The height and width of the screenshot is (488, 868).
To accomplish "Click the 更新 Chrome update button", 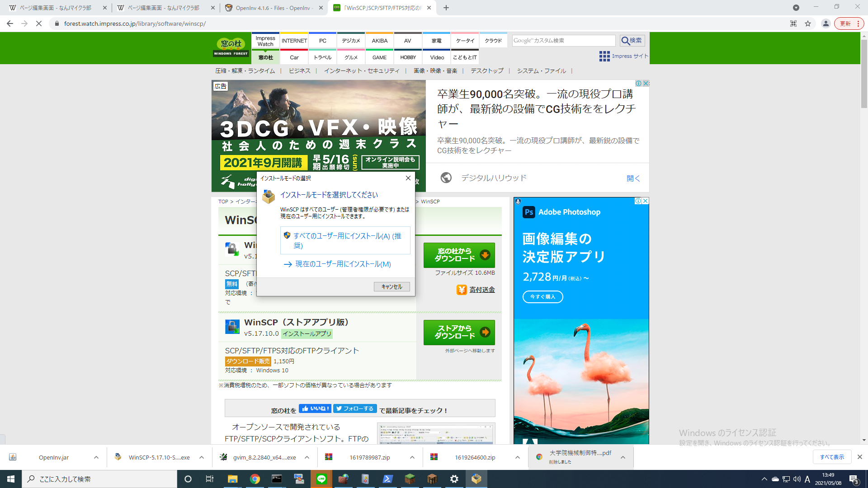I will (845, 23).
